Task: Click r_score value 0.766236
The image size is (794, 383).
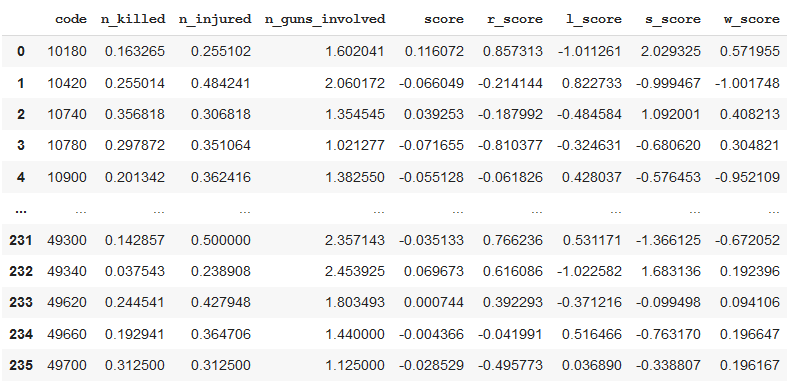Action: [x=513, y=240]
